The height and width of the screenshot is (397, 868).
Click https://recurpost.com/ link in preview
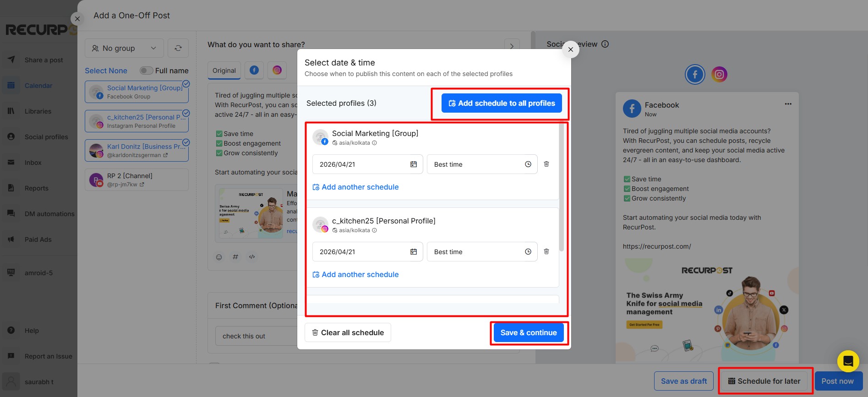pyautogui.click(x=657, y=246)
